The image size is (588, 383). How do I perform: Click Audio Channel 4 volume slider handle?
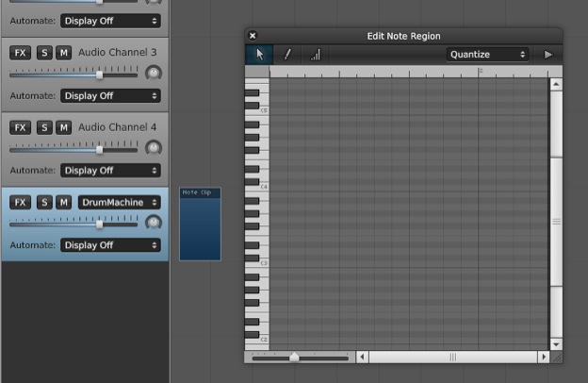99,150
